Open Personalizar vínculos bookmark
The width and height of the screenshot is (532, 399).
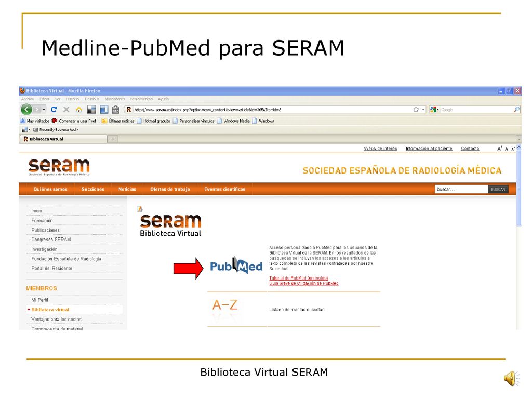click(x=193, y=121)
